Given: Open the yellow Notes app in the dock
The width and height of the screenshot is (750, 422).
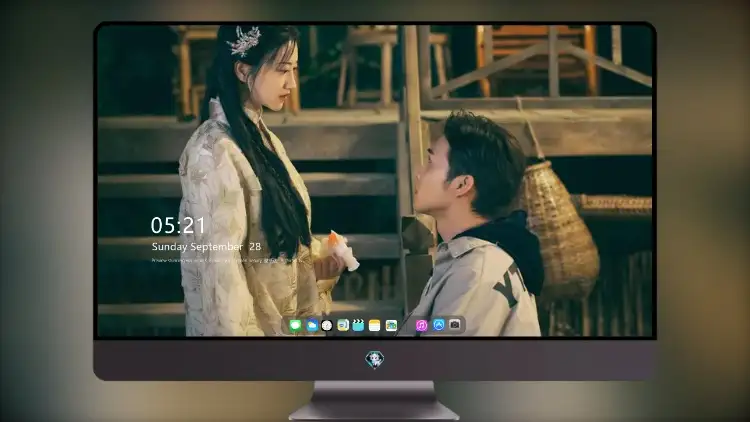Looking at the screenshot, I should [x=375, y=325].
